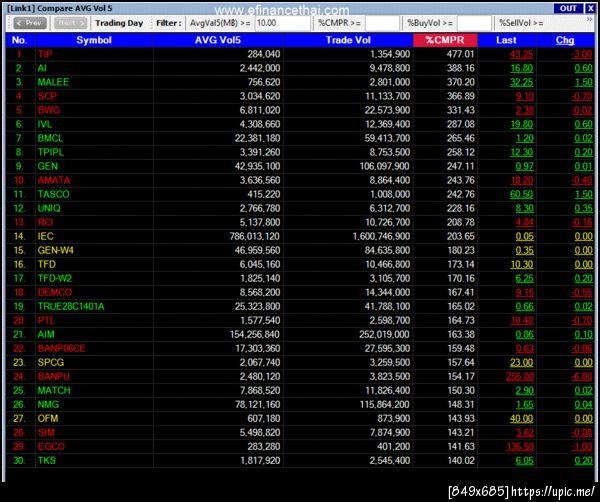
Task: Select the MATCH symbol
Action: click(x=54, y=391)
